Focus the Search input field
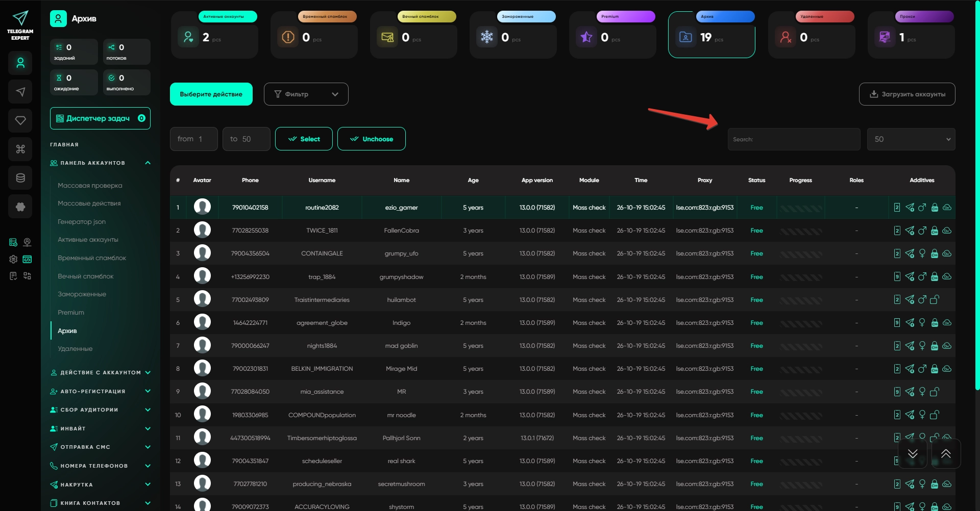980x511 pixels. pyautogui.click(x=794, y=139)
